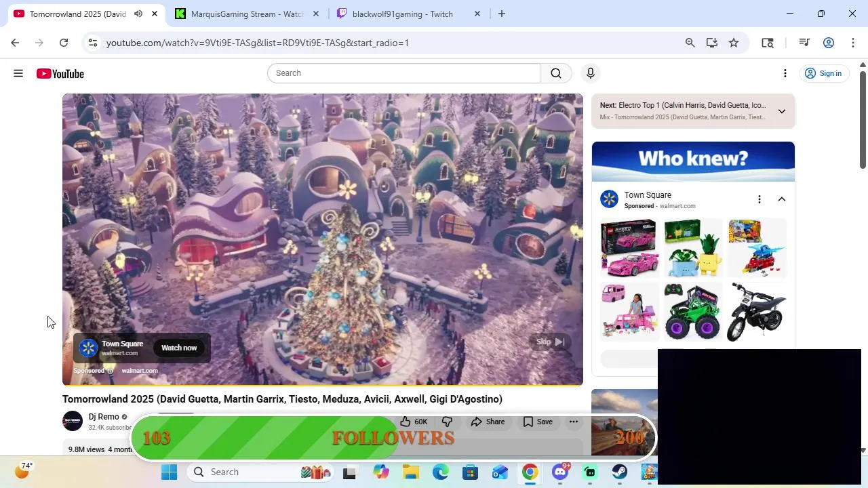The height and width of the screenshot is (488, 868).
Task: Open Steam from taskbar
Action: click(x=620, y=472)
